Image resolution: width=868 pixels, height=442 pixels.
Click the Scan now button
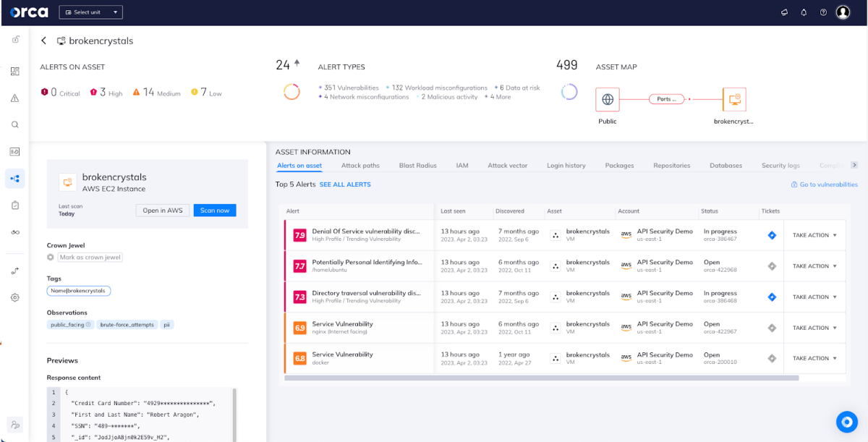click(x=215, y=211)
